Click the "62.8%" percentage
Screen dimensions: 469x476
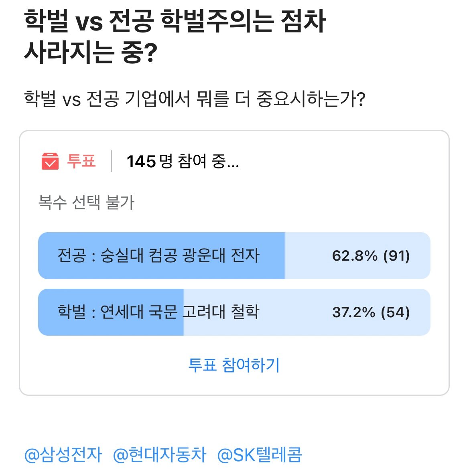click(355, 255)
